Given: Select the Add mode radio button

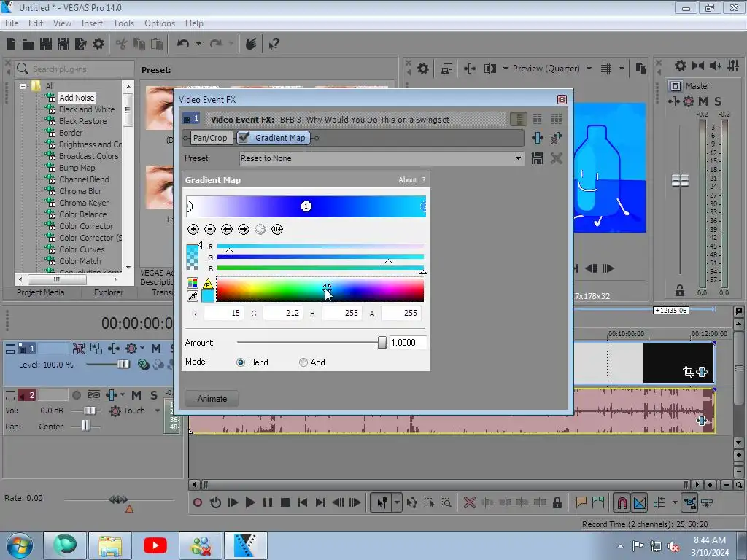Looking at the screenshot, I should (x=303, y=362).
